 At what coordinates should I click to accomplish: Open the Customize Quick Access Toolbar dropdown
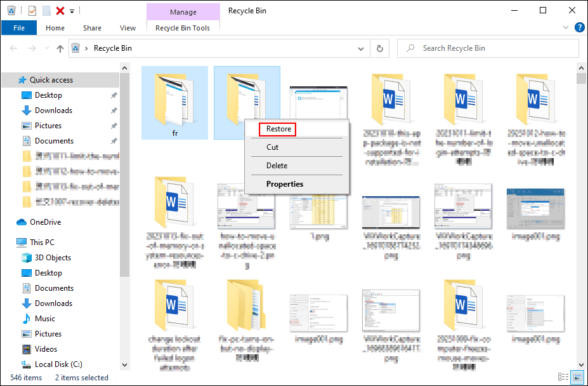(x=72, y=11)
